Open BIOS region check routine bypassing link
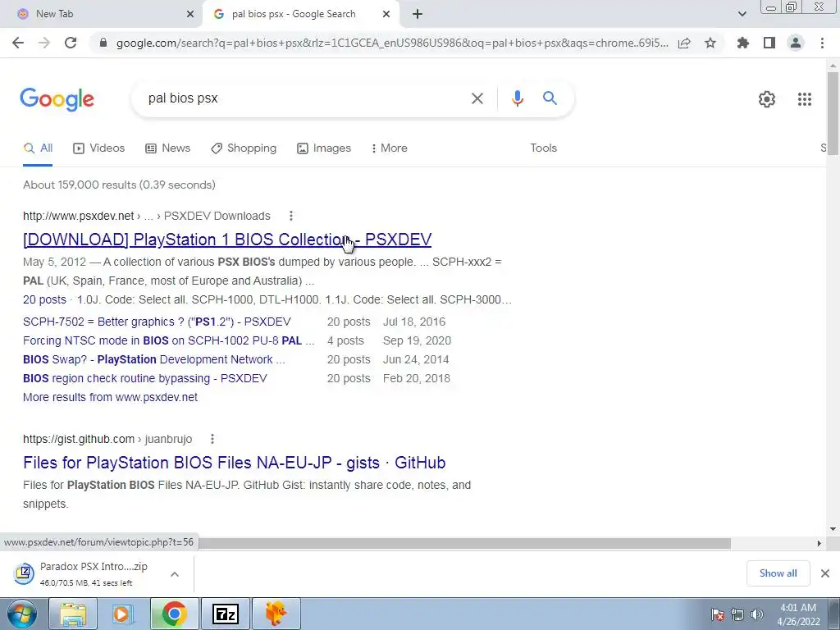Viewport: 840px width, 630px height. (x=144, y=378)
